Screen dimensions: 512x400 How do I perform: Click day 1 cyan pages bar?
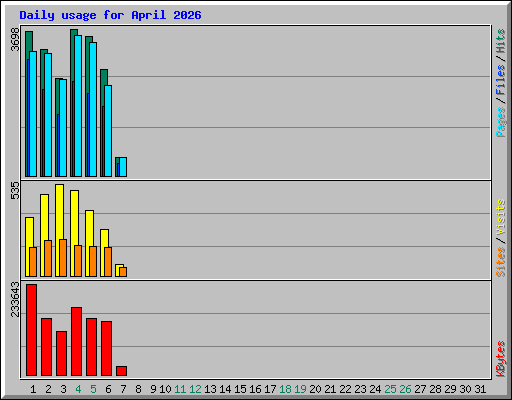tap(33, 114)
